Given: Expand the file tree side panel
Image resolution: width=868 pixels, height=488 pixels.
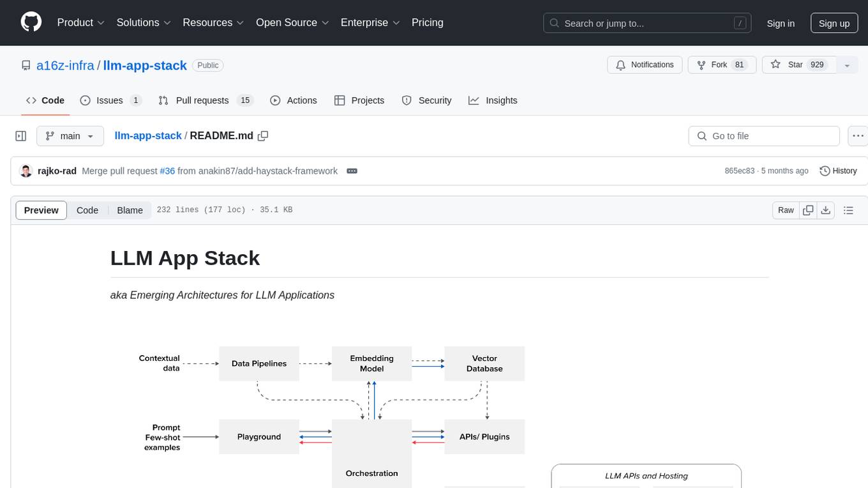Looking at the screenshot, I should [21, 136].
